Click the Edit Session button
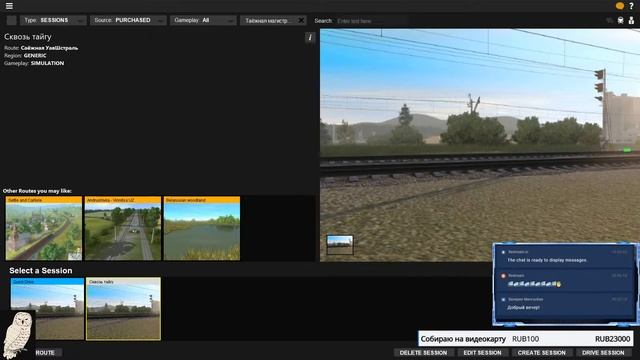640x360 pixels. [482, 353]
